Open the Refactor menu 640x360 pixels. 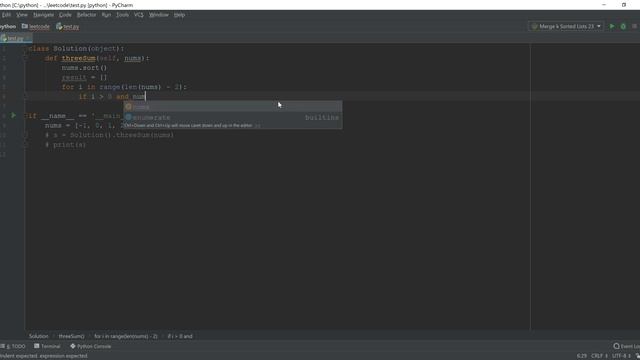87,15
